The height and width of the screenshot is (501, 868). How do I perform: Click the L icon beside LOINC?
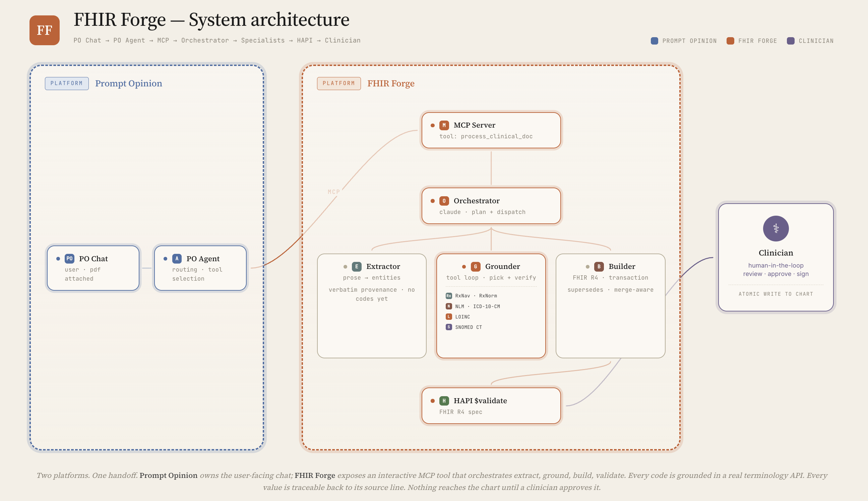(449, 316)
